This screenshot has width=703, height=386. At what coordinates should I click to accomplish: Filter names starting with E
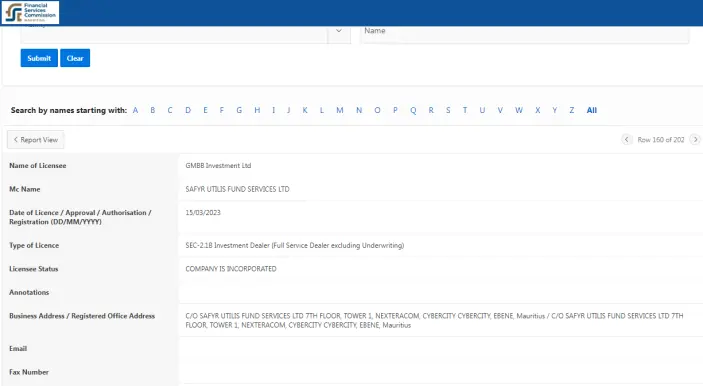point(205,110)
